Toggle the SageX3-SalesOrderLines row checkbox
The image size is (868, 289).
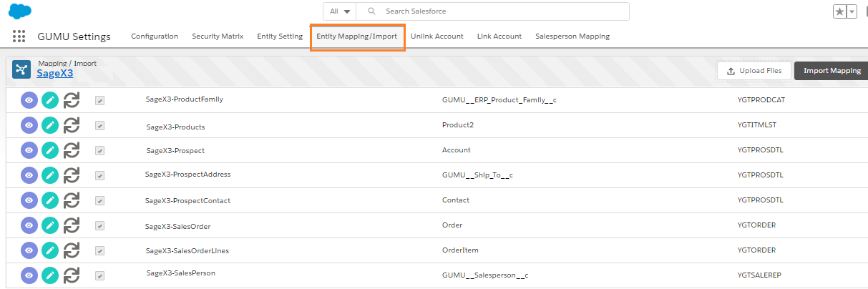100,251
